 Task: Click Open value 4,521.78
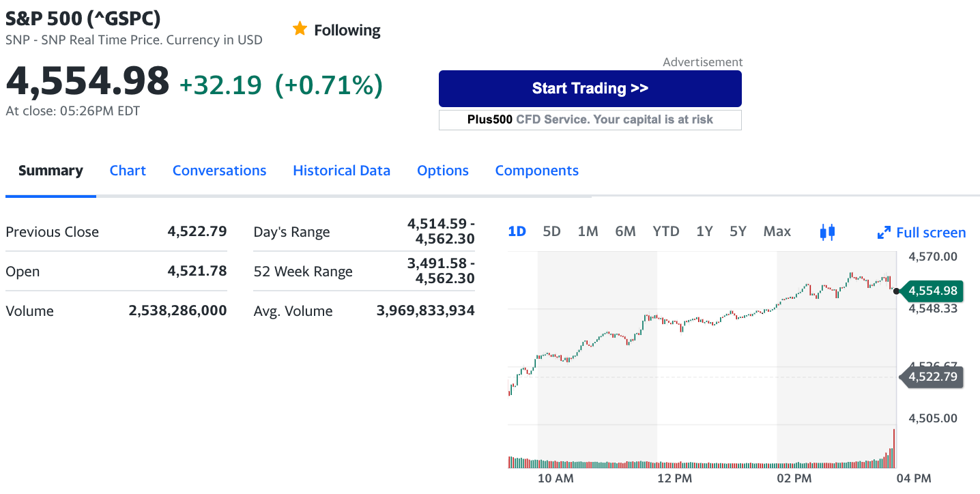[197, 271]
